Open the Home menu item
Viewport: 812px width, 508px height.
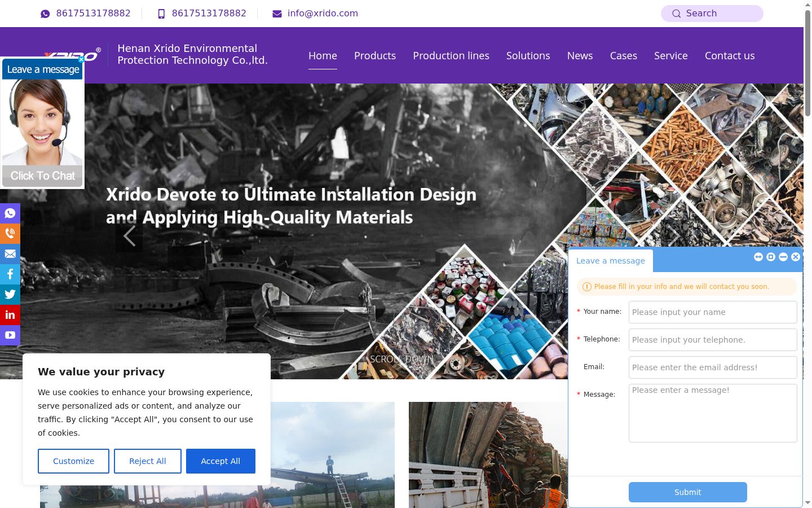tap(323, 56)
